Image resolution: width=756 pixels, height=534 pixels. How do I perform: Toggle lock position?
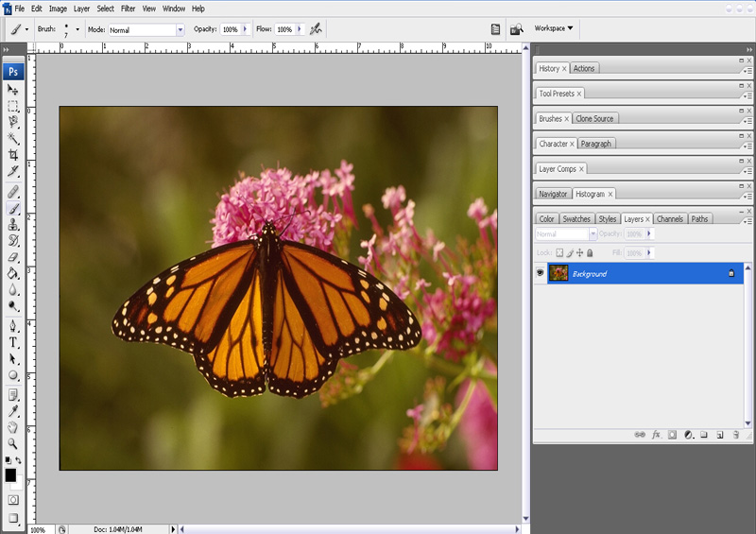[579, 252]
